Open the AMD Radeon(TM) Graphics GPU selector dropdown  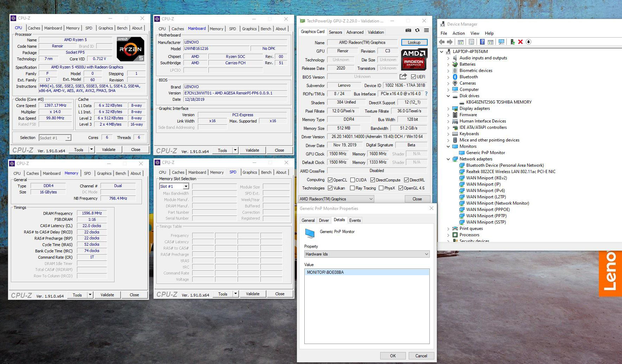pyautogui.click(x=336, y=199)
